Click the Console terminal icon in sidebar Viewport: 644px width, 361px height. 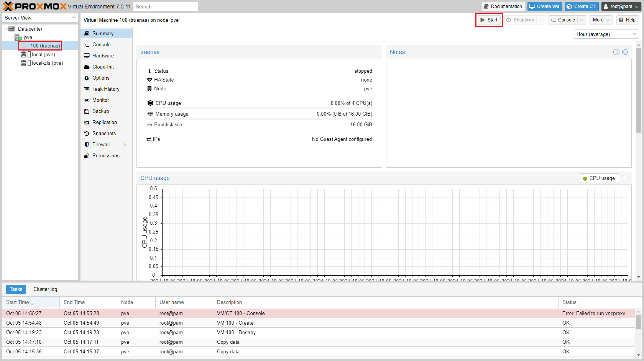(x=87, y=45)
